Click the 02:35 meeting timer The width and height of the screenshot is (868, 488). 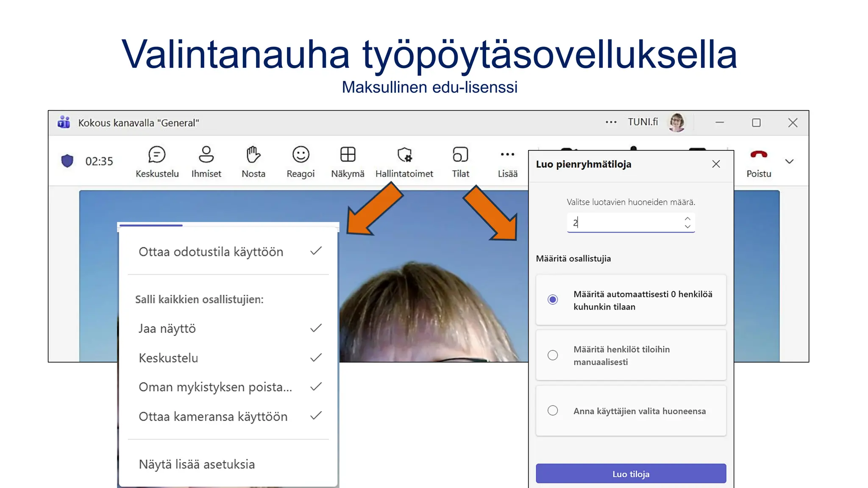[x=99, y=161]
